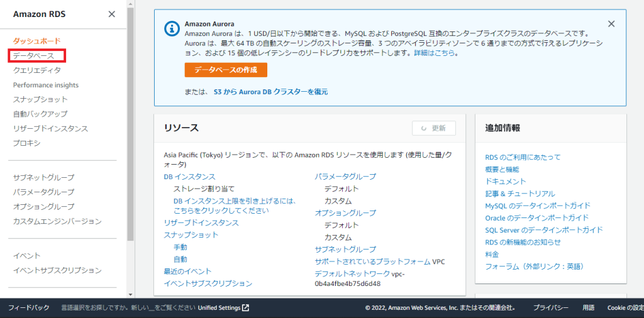Click ストレージ割り当て text under DB インスタンス
644x318 pixels.
coord(204,189)
